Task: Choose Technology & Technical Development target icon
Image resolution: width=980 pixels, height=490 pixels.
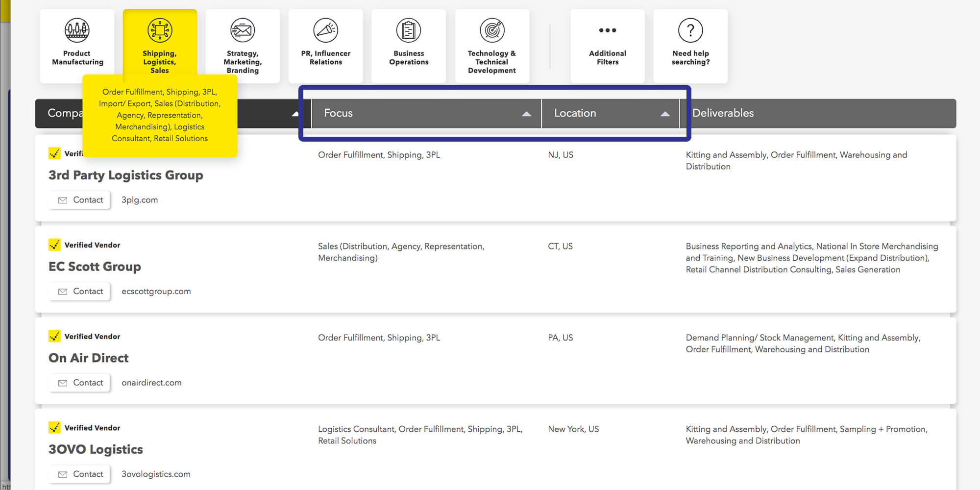Action: click(492, 30)
